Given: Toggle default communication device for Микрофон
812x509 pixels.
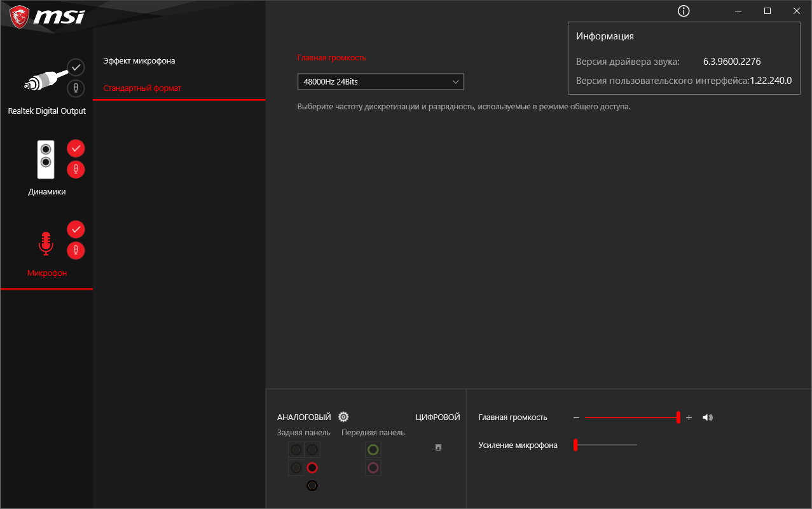Looking at the screenshot, I should tap(76, 250).
